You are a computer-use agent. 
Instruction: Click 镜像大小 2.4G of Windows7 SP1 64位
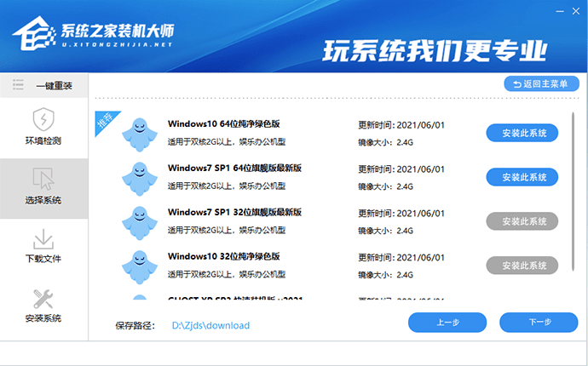pos(385,186)
